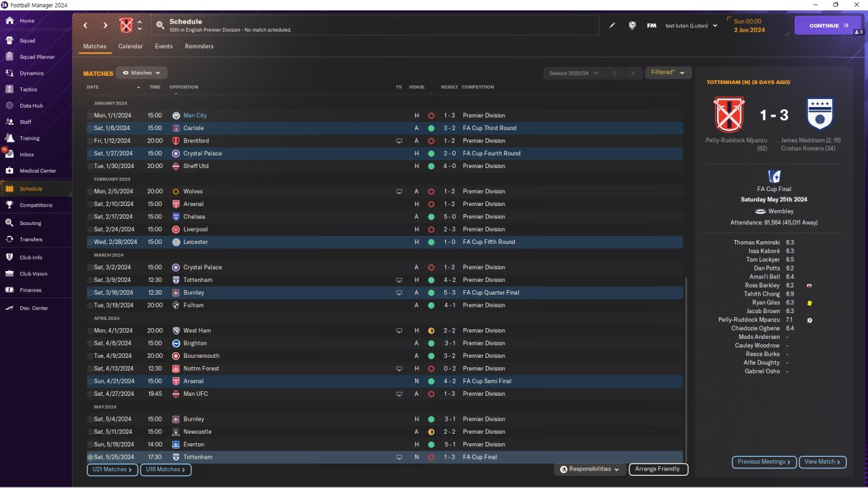Click the FM menu icon
The height and width of the screenshot is (488, 868).
(652, 26)
